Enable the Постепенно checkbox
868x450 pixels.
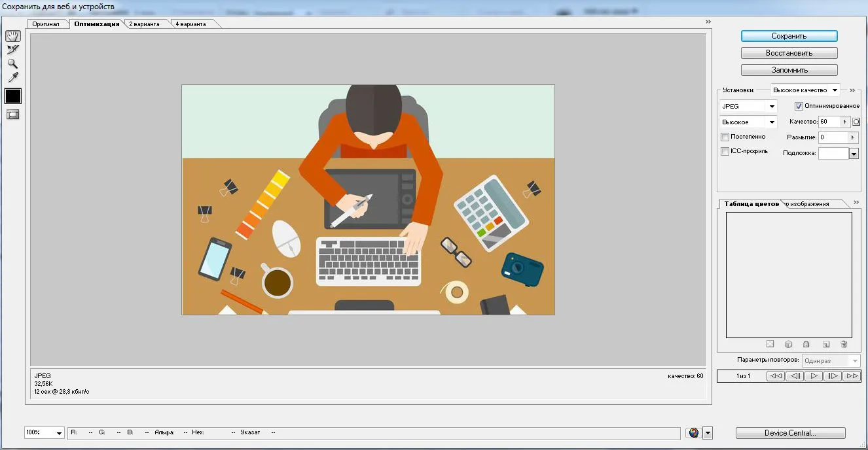(725, 137)
